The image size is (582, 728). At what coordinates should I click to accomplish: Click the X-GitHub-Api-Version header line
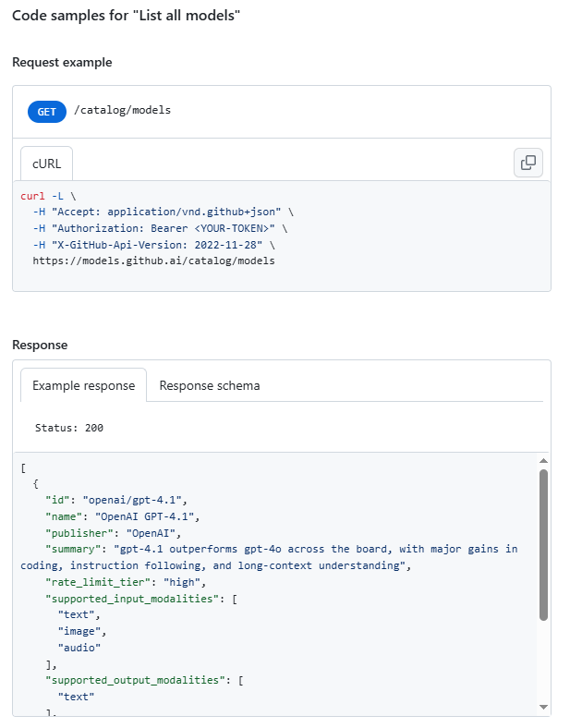[153, 245]
